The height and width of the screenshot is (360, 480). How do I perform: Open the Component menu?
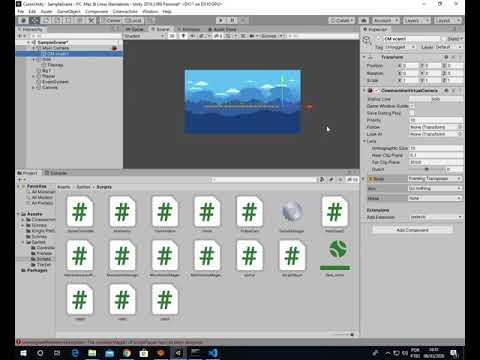[x=97, y=11]
